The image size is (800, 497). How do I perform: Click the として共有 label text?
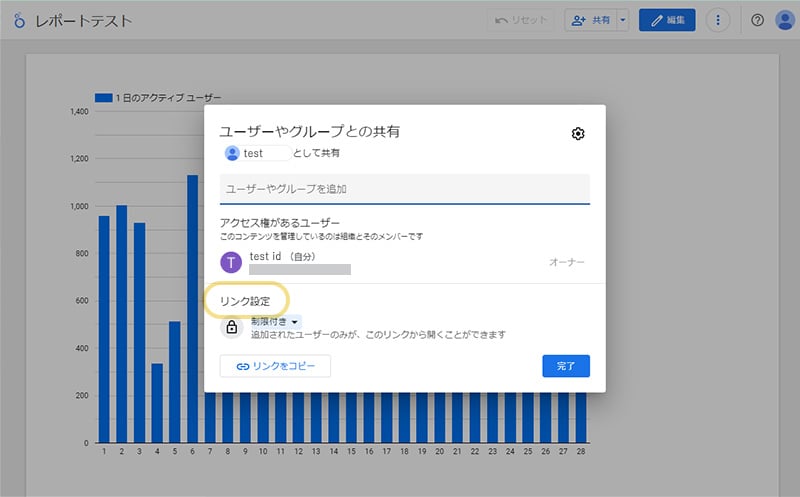(x=316, y=153)
